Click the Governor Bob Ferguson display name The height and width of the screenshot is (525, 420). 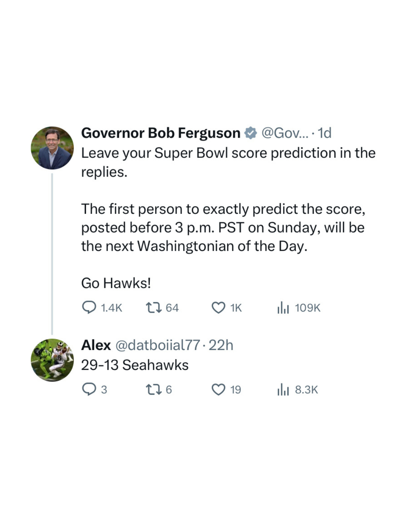pos(161,133)
